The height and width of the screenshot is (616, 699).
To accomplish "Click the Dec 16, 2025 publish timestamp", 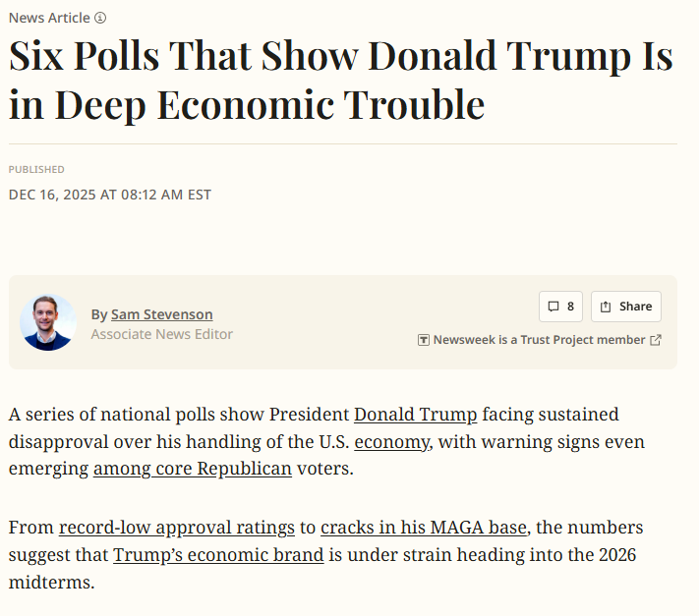I will pos(110,195).
